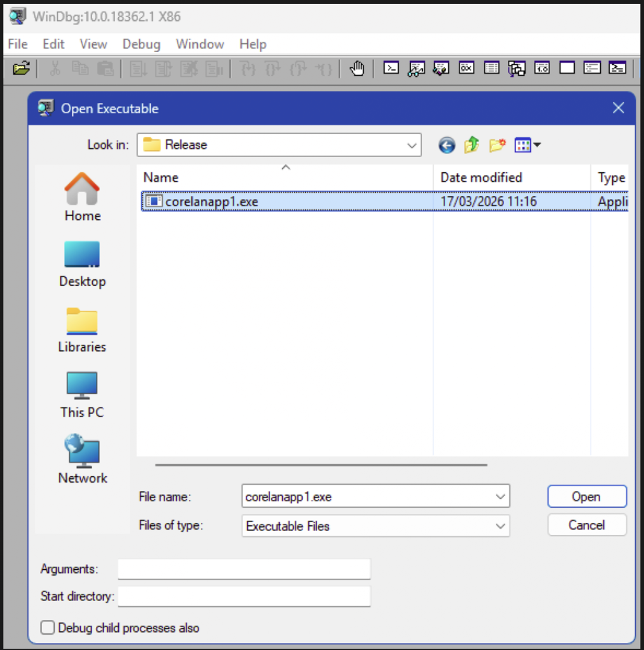This screenshot has width=644, height=650.
Task: Expand the File name dropdown
Action: click(x=499, y=497)
